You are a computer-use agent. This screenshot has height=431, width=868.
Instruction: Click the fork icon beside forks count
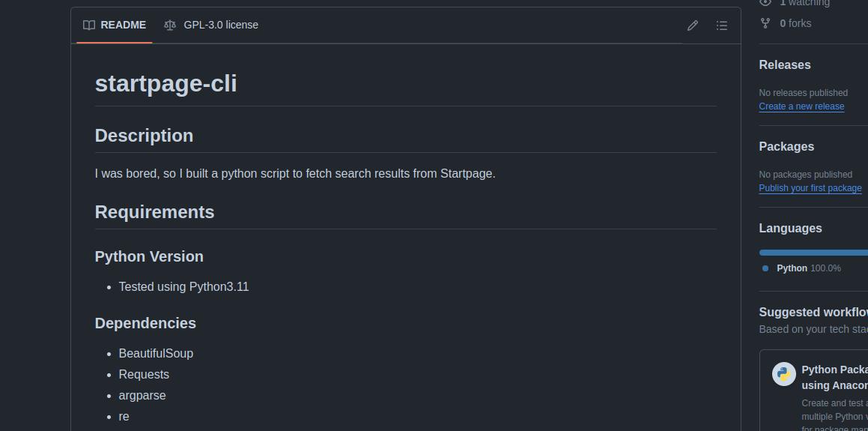pos(765,23)
